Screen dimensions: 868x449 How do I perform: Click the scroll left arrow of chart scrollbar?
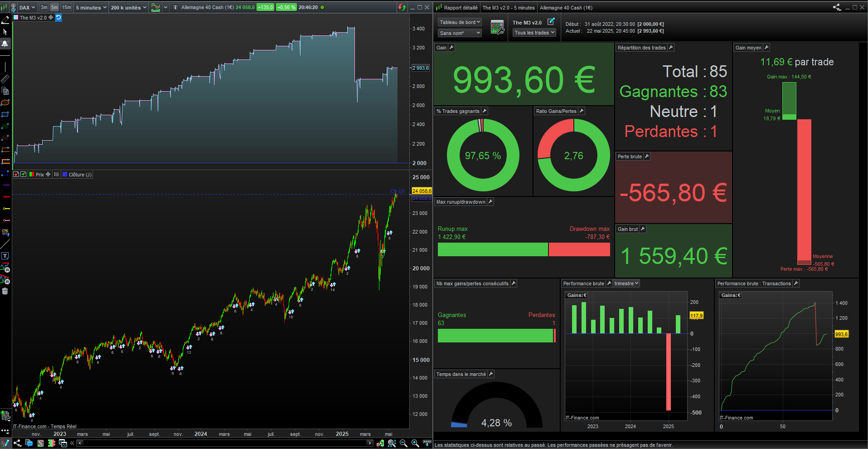[x=80, y=443]
